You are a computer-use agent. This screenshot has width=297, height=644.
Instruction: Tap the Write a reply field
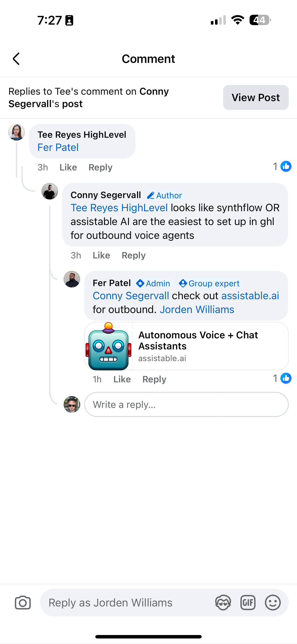(186, 404)
